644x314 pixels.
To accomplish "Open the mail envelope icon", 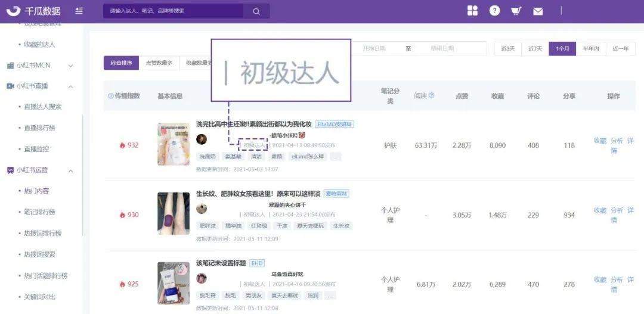I will point(538,11).
